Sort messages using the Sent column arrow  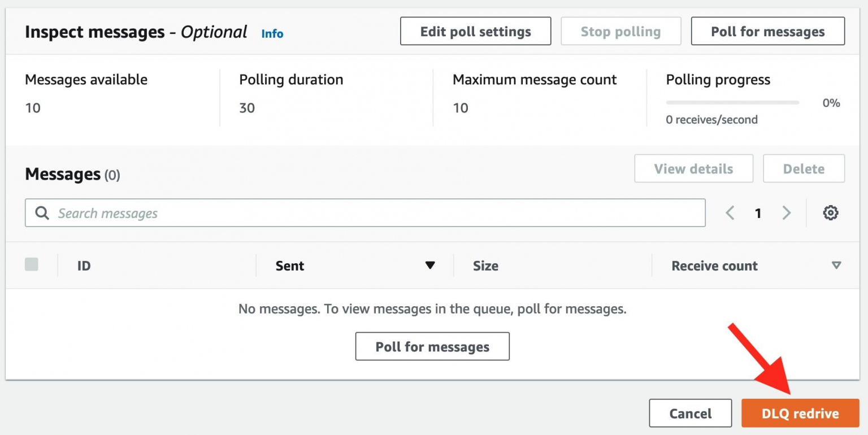click(431, 265)
